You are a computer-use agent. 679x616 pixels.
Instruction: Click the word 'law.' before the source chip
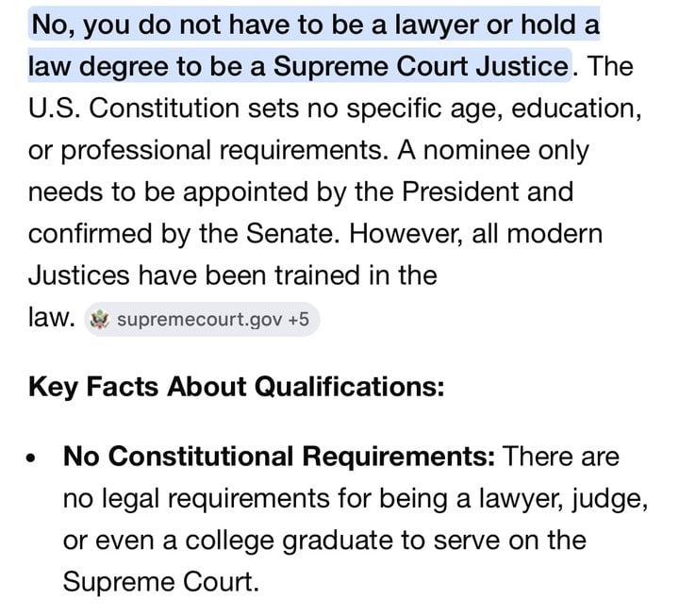[51, 318]
